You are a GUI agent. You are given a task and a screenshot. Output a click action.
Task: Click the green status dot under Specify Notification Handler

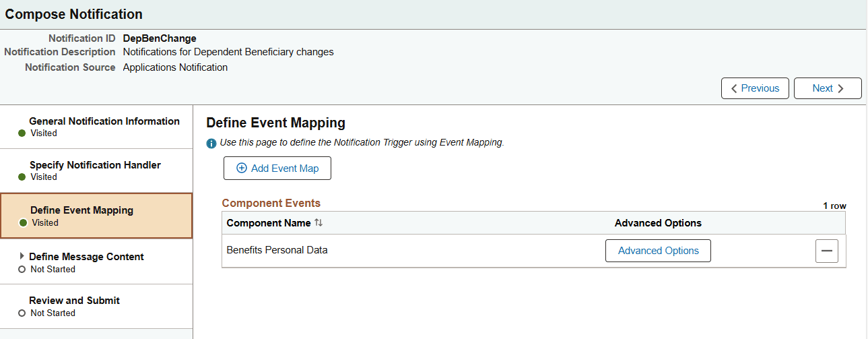coord(22,177)
